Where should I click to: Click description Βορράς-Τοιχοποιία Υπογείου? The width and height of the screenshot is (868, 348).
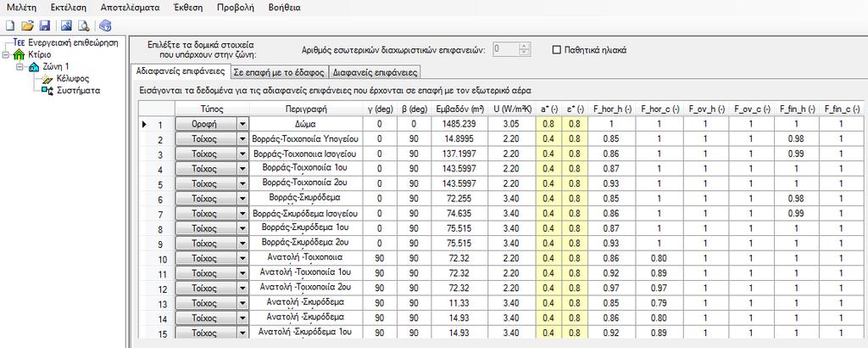307,139
